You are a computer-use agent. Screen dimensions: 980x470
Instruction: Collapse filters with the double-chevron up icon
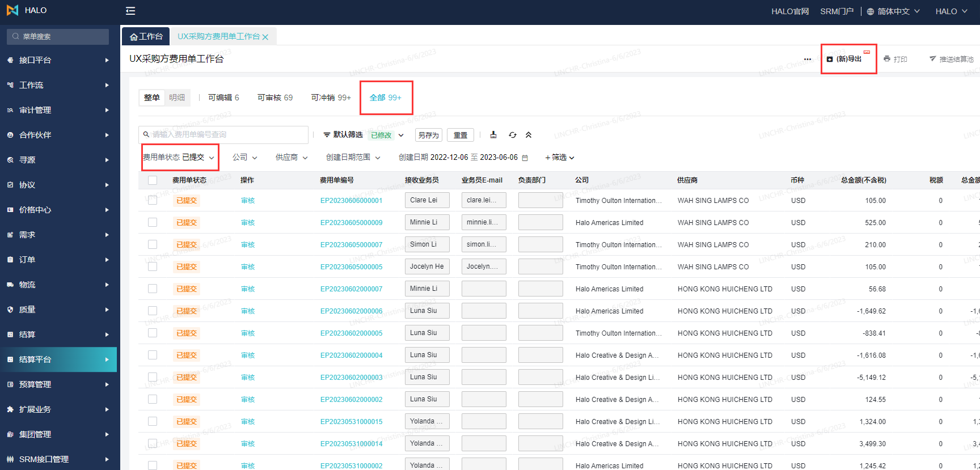click(x=529, y=135)
